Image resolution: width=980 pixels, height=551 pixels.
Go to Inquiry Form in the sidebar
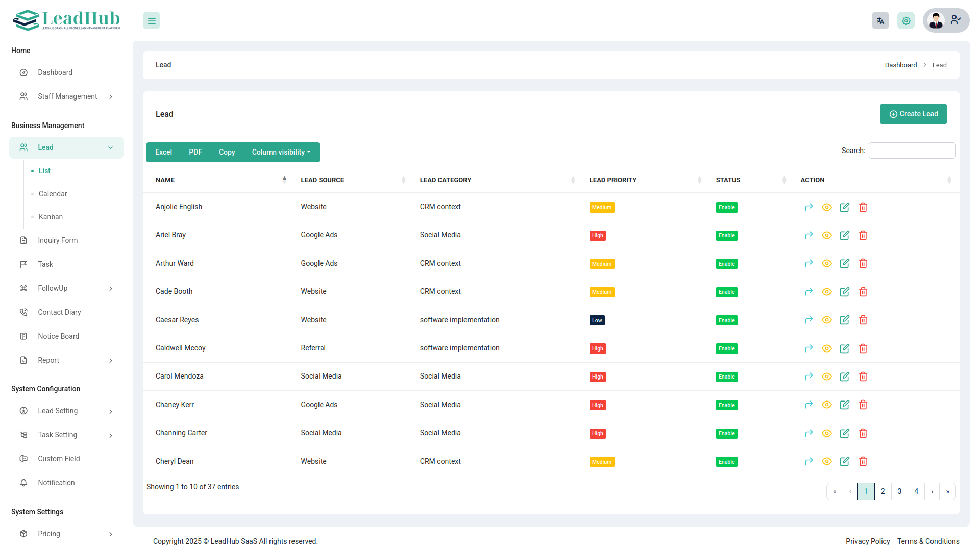click(58, 240)
